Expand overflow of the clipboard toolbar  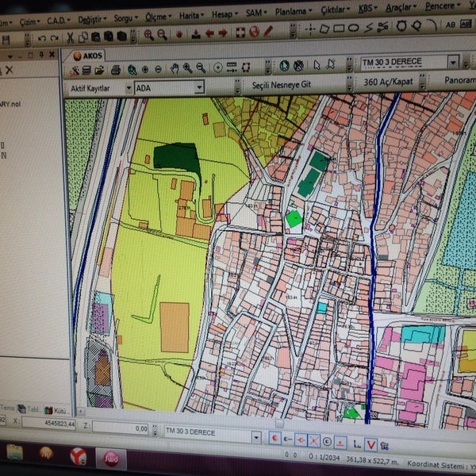(x=133, y=36)
